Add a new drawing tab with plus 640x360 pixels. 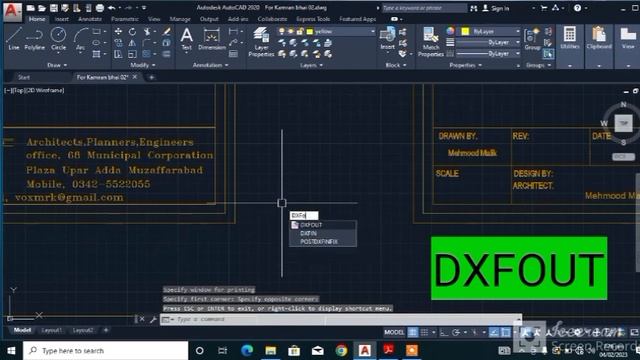151,77
